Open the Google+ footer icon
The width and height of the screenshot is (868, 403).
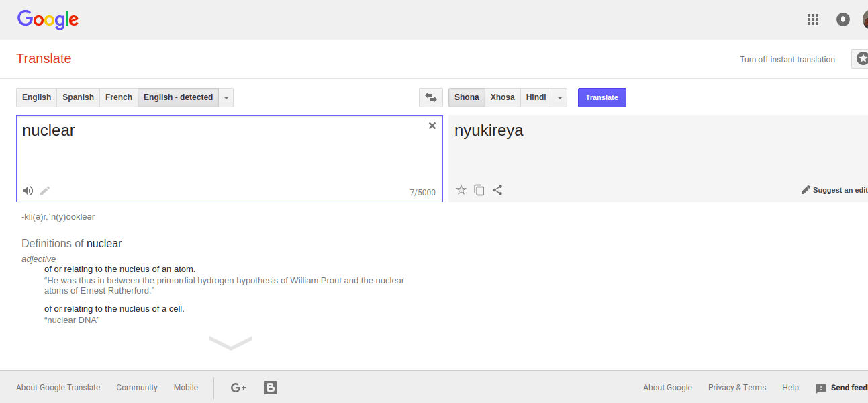coord(238,388)
